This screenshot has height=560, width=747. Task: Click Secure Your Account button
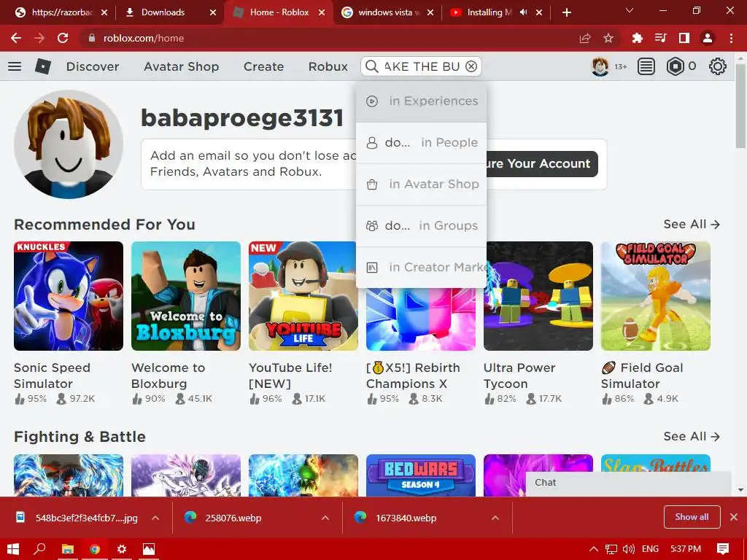pyautogui.click(x=542, y=164)
